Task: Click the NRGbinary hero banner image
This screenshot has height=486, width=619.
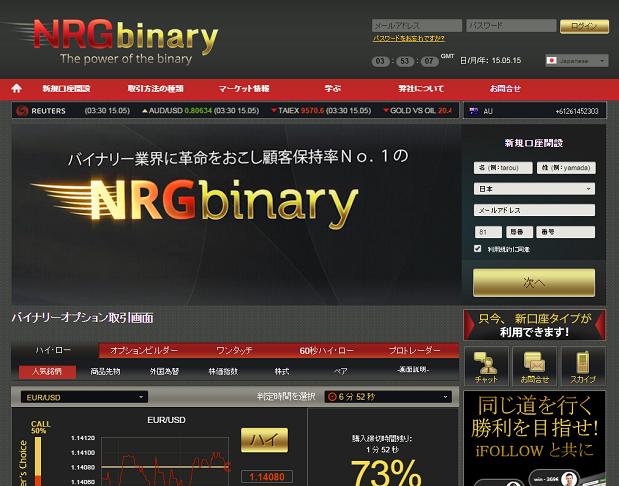Action: coord(236,215)
